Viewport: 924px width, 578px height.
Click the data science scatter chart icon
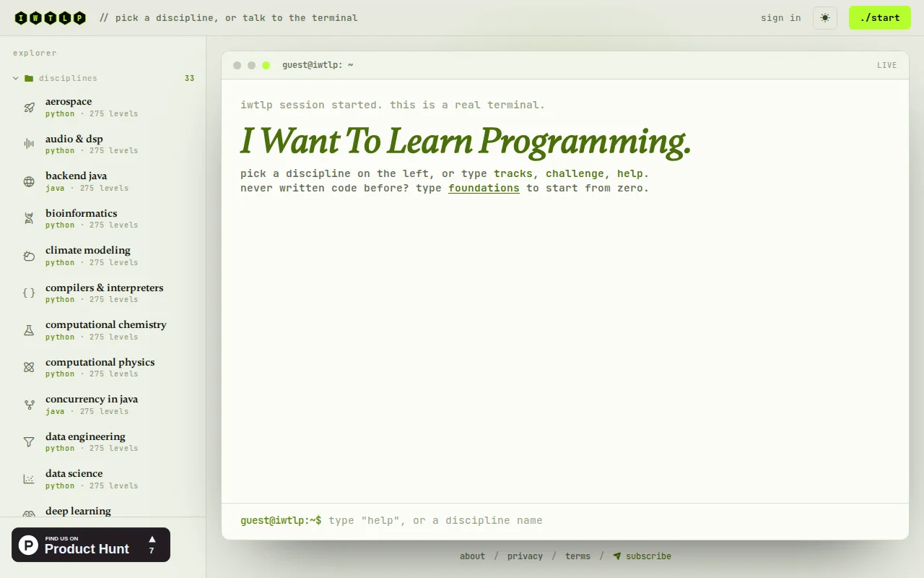(29, 479)
